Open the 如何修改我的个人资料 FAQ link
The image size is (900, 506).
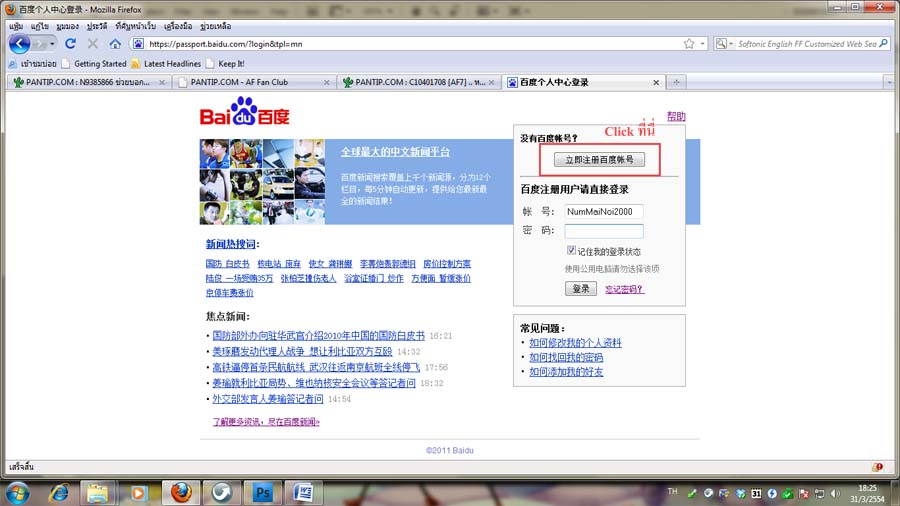(575, 342)
